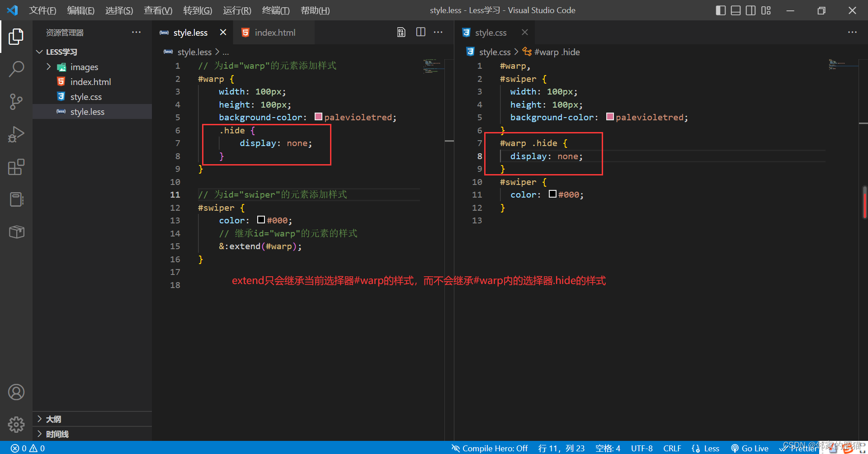This screenshot has width=868, height=454.
Task: Click the &:extend(#warp) line in style.less
Action: click(x=260, y=246)
